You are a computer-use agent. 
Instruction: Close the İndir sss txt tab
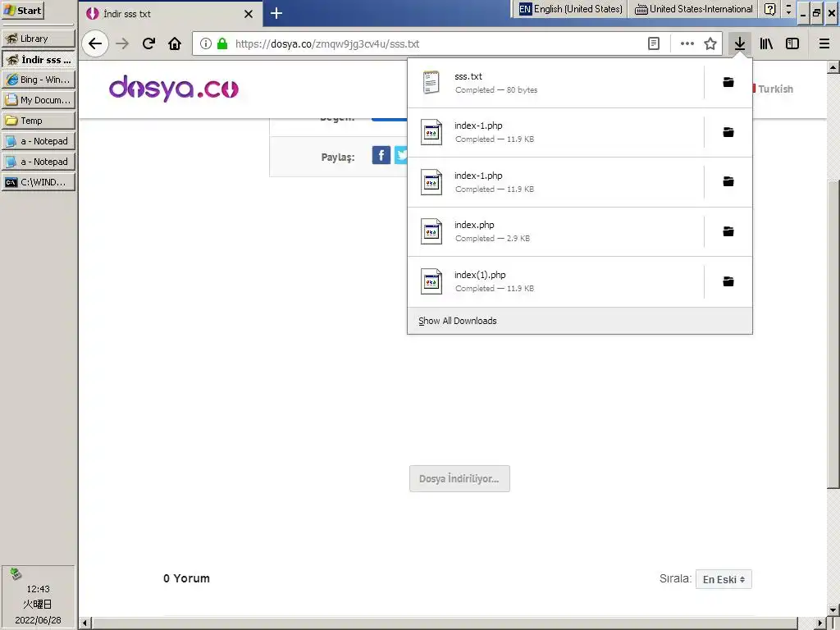(249, 14)
